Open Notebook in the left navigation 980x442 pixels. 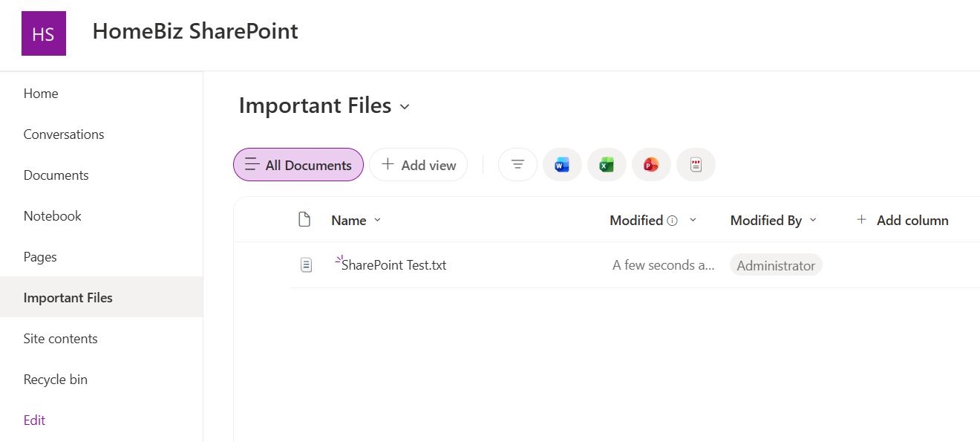53,216
